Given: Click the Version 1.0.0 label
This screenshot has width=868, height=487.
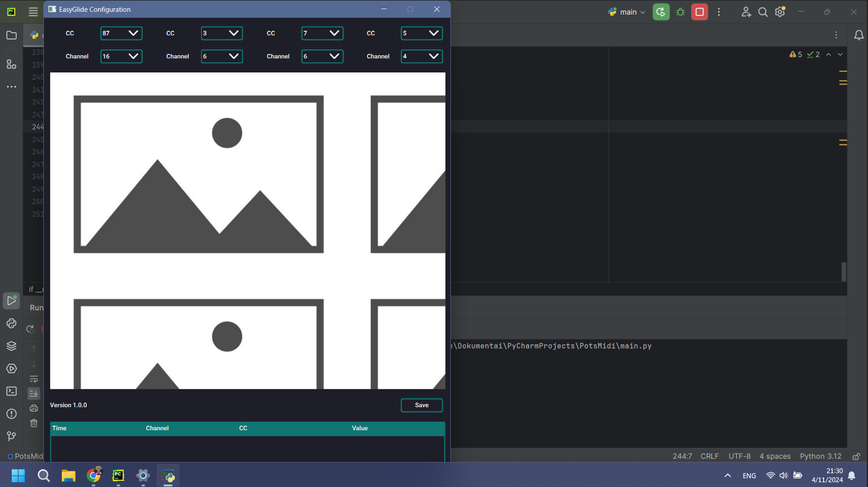Looking at the screenshot, I should (69, 405).
